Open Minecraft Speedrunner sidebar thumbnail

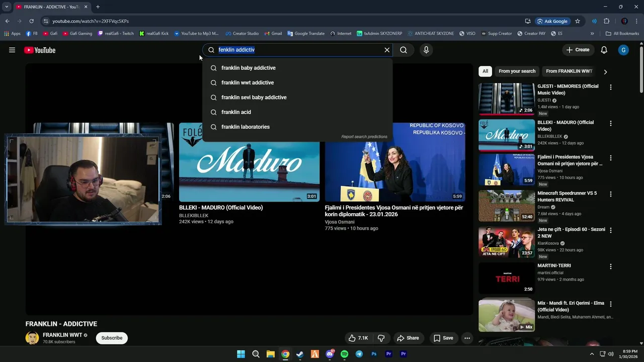point(507,206)
